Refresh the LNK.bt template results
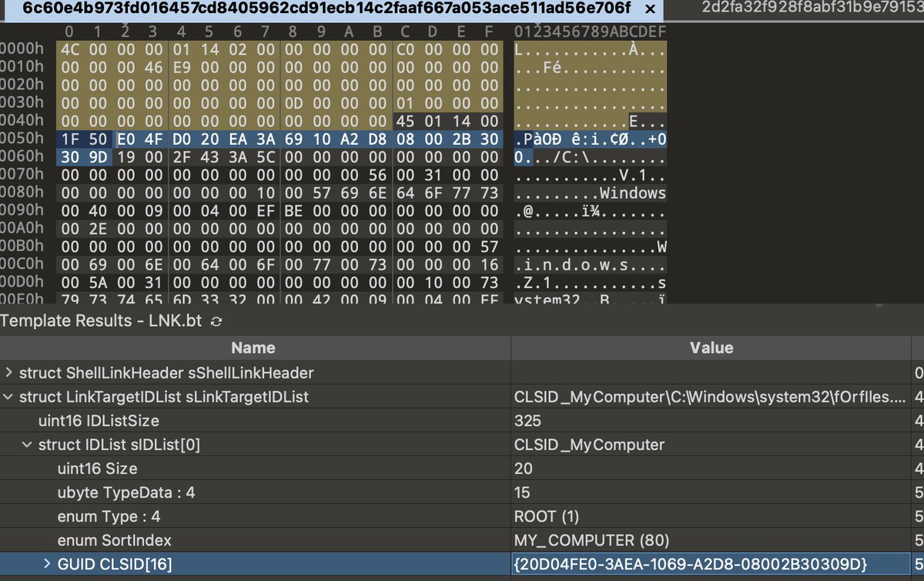Screen dimensions: 924x581 tap(216, 321)
